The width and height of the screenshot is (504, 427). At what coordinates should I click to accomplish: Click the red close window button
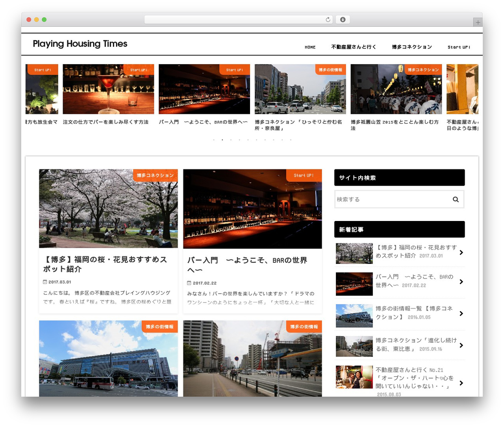coord(29,20)
